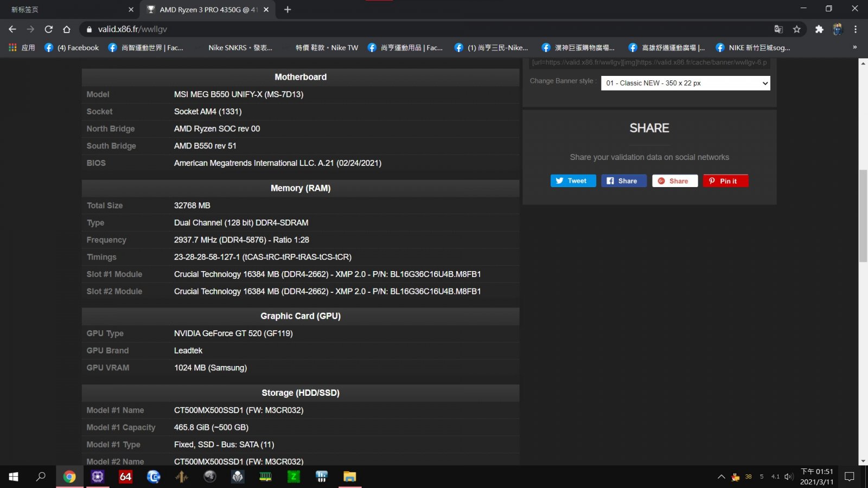This screenshot has height=488, width=868.
Task: Click the address bar URL field
Action: pos(429,29)
